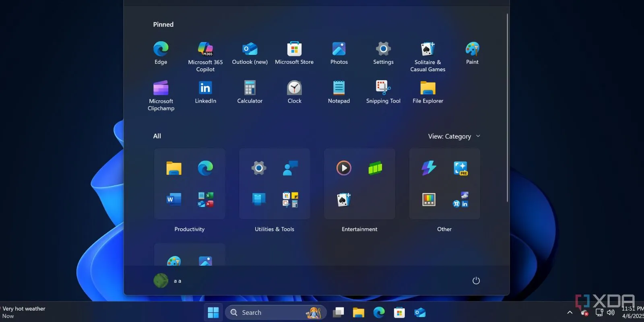
Task: Open the LinkedIn pinned app
Action: [x=205, y=92]
